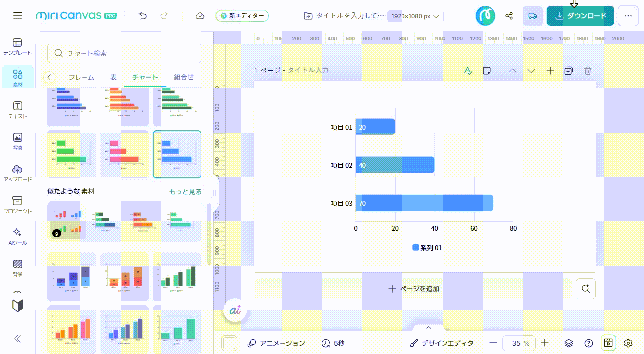Delete the page with trash icon
This screenshot has width=644, height=354.
tap(587, 71)
